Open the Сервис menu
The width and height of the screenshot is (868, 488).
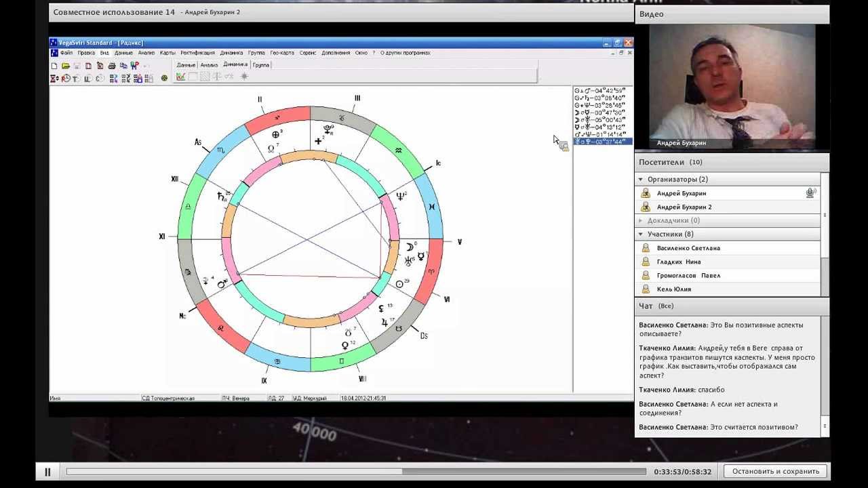point(308,53)
